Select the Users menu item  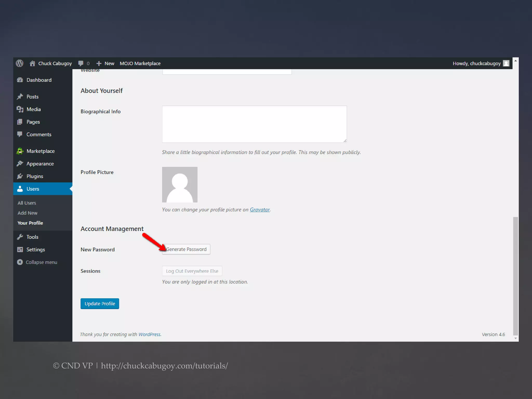click(43, 189)
